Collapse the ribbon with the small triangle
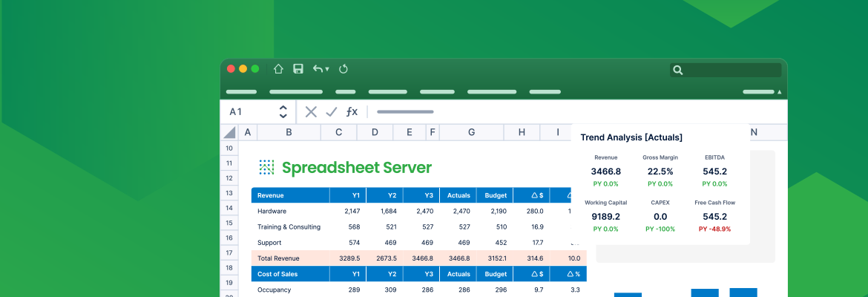 [780, 92]
